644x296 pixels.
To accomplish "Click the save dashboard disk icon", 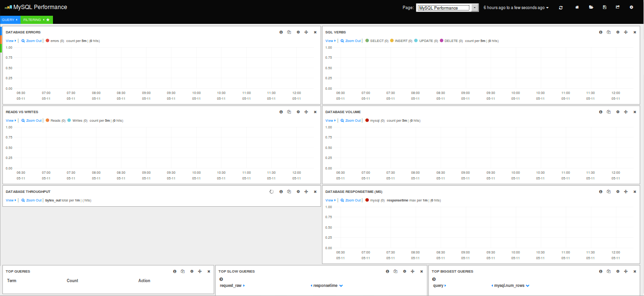I will (604, 8).
